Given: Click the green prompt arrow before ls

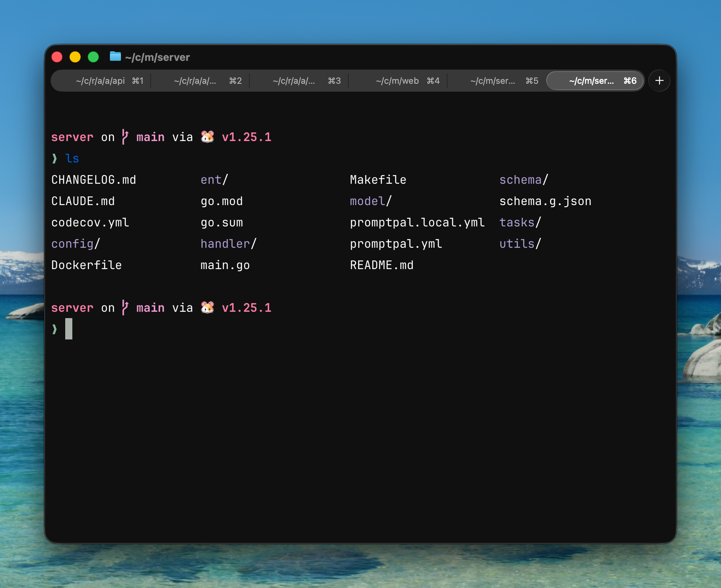Looking at the screenshot, I should [55, 158].
